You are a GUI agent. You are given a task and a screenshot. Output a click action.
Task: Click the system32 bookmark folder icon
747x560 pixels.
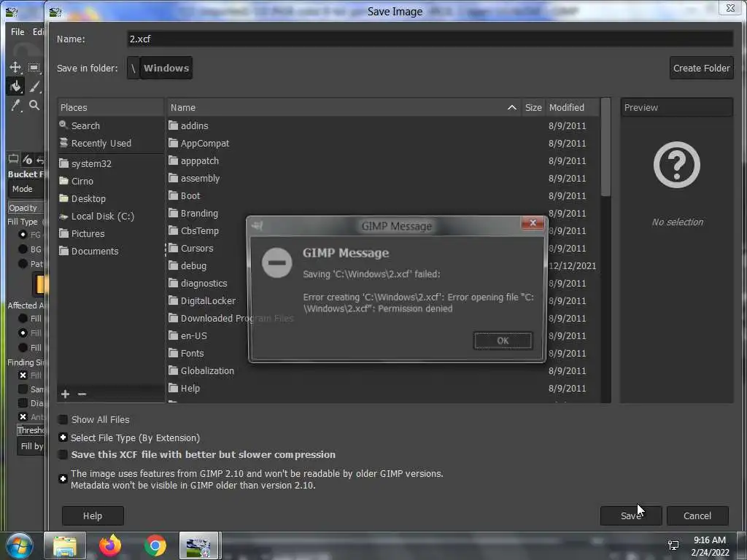(x=64, y=163)
